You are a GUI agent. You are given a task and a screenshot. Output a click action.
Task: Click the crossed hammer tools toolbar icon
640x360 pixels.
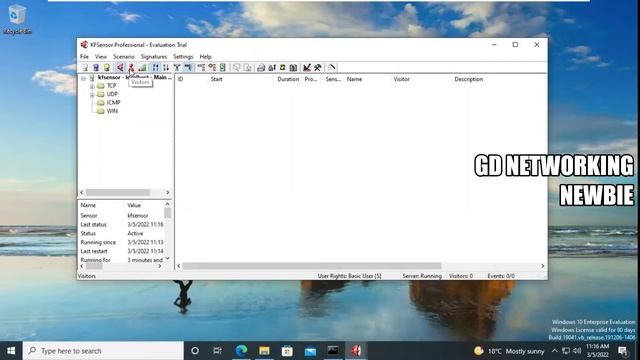point(318,67)
